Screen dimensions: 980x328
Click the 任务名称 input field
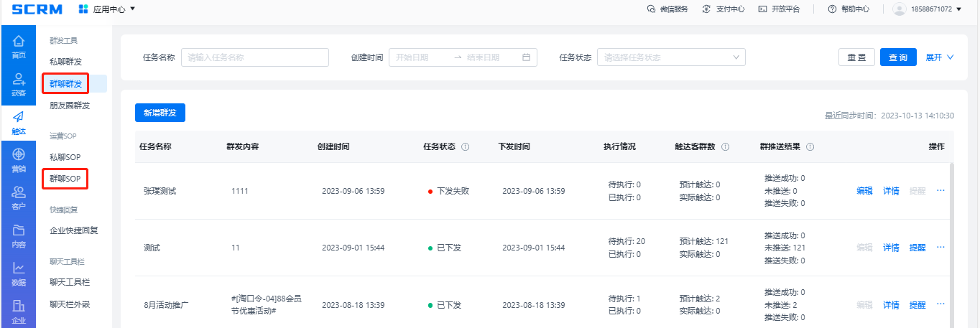[x=254, y=57]
